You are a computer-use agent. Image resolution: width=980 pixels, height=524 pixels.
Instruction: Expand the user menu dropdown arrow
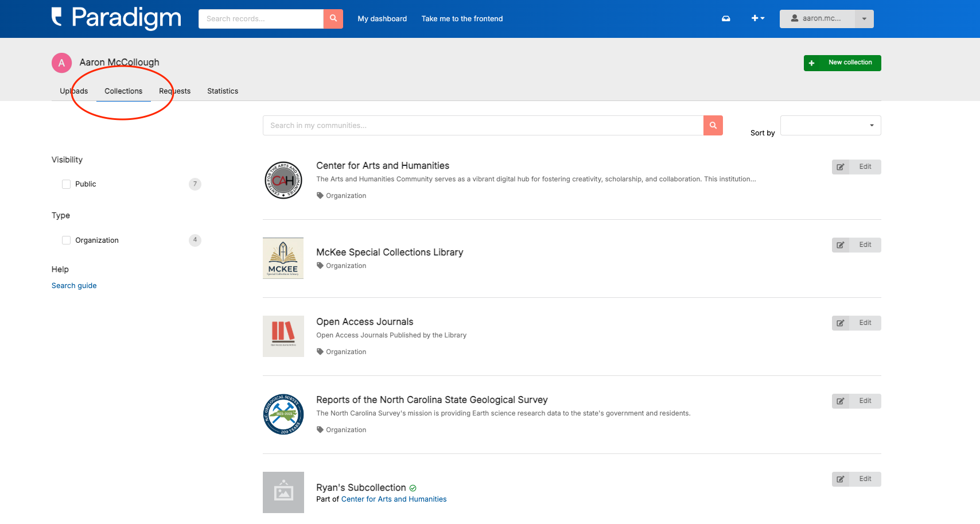[864, 19]
